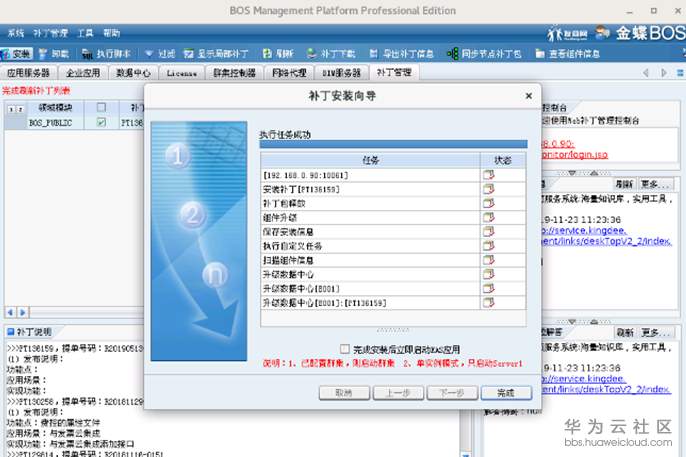This screenshot has width=686, height=457.
Task: Select row 升级数据中心[E001]:[PT136159]
Action: [x=393, y=303]
